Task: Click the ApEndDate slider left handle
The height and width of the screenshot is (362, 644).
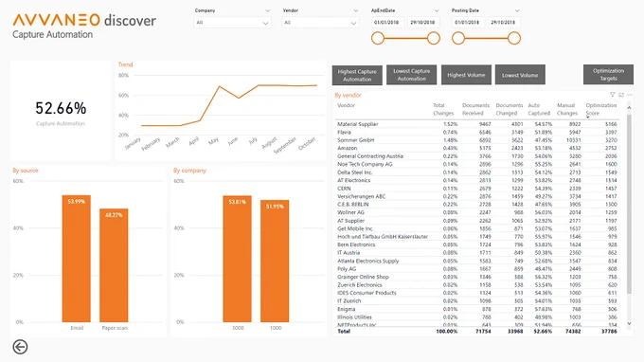Action: click(378, 38)
